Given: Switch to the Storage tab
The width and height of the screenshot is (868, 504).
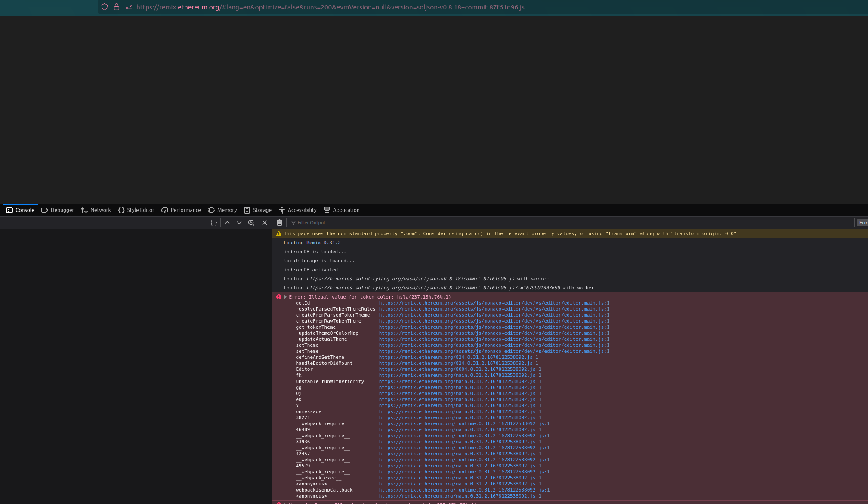Looking at the screenshot, I should pos(258,210).
